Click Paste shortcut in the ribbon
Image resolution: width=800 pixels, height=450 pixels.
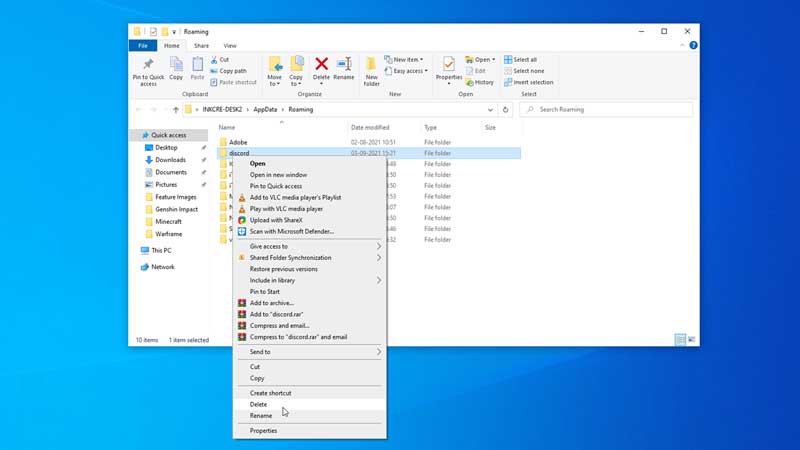coord(233,82)
